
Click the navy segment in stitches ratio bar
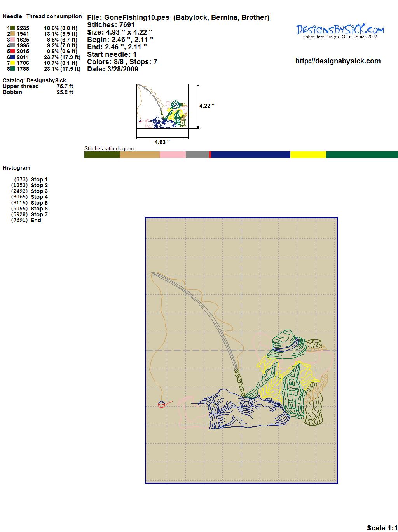click(250, 155)
